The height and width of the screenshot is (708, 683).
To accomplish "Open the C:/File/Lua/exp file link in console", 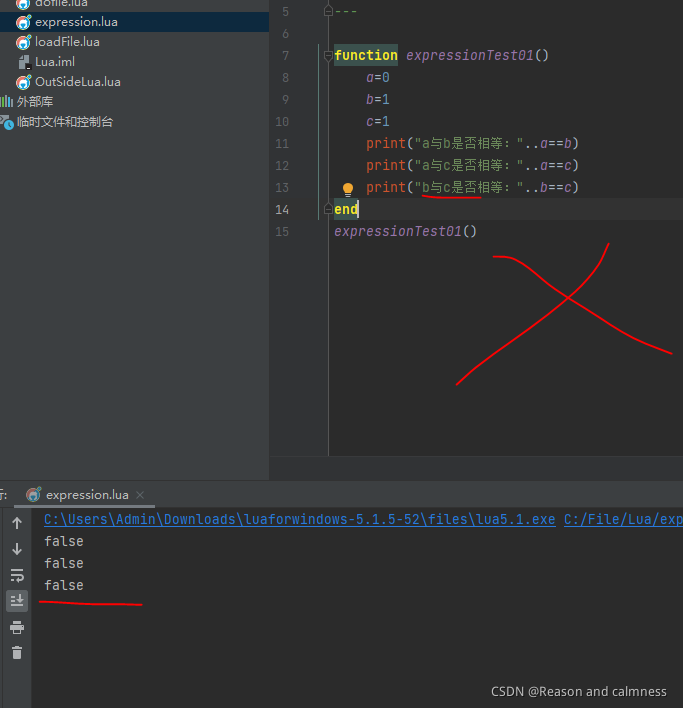I will tap(623, 519).
